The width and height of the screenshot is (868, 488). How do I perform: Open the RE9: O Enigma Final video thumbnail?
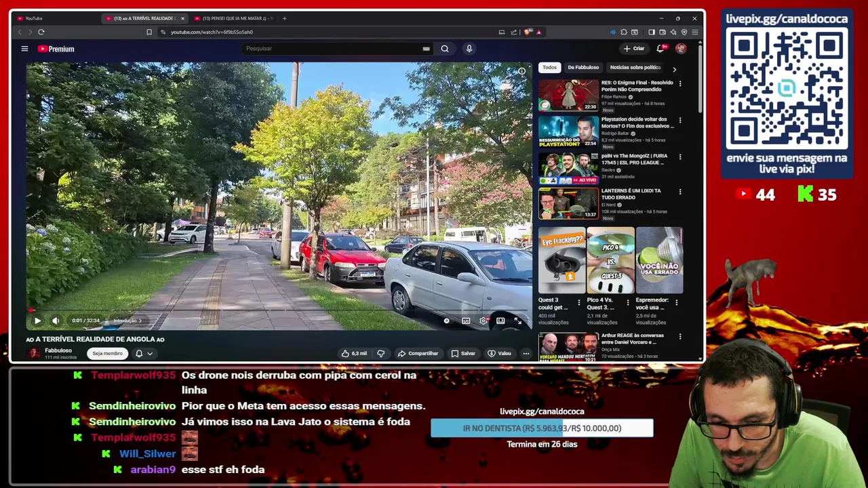click(x=568, y=95)
